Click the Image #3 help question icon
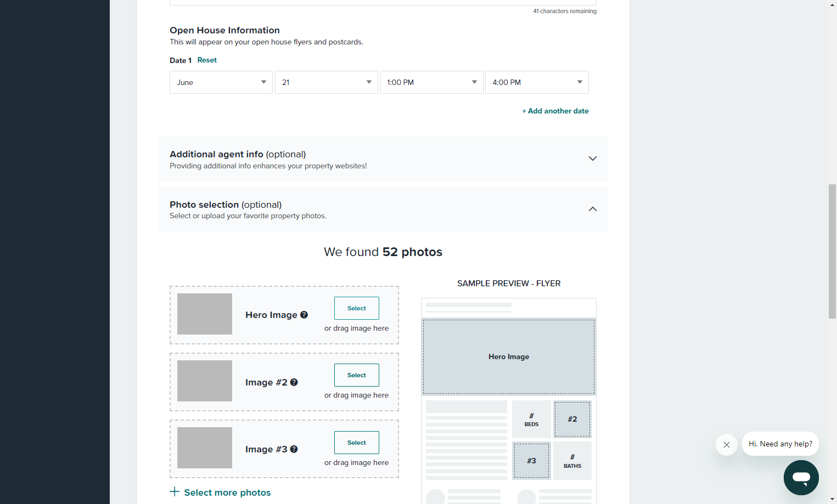This screenshot has width=837, height=504. coord(294,449)
